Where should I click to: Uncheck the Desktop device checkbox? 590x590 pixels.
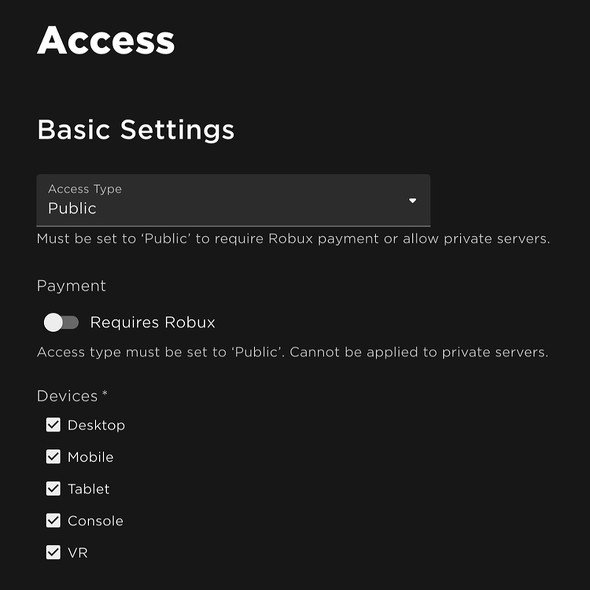tap(53, 425)
